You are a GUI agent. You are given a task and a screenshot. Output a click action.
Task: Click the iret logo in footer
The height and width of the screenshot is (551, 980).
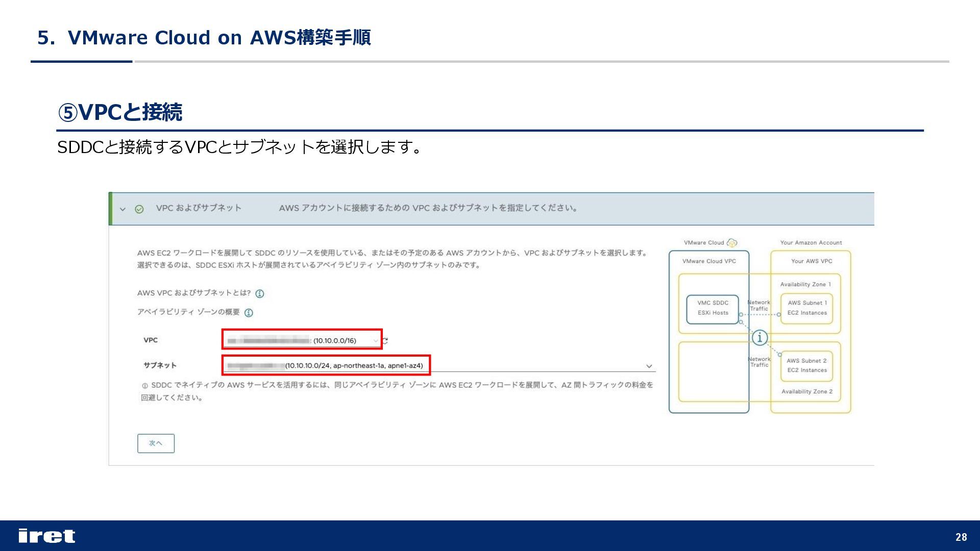pyautogui.click(x=46, y=536)
